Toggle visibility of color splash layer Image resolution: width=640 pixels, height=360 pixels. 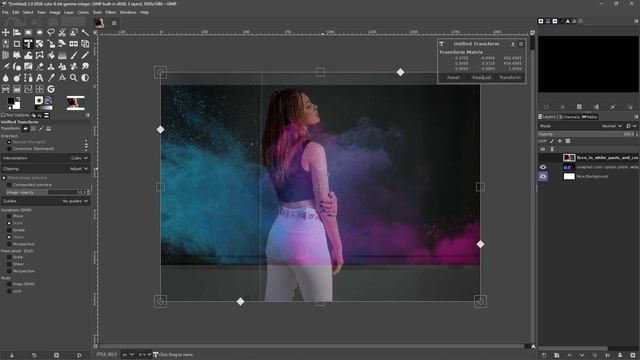pos(543,167)
